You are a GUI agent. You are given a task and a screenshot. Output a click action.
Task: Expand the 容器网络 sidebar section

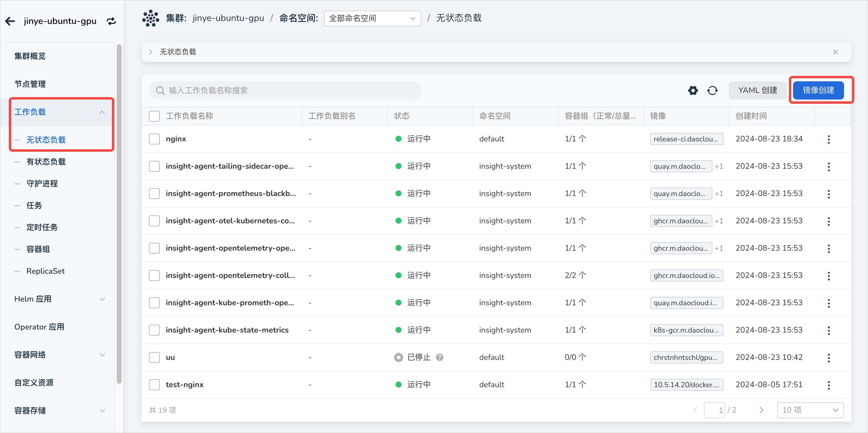tap(102, 355)
